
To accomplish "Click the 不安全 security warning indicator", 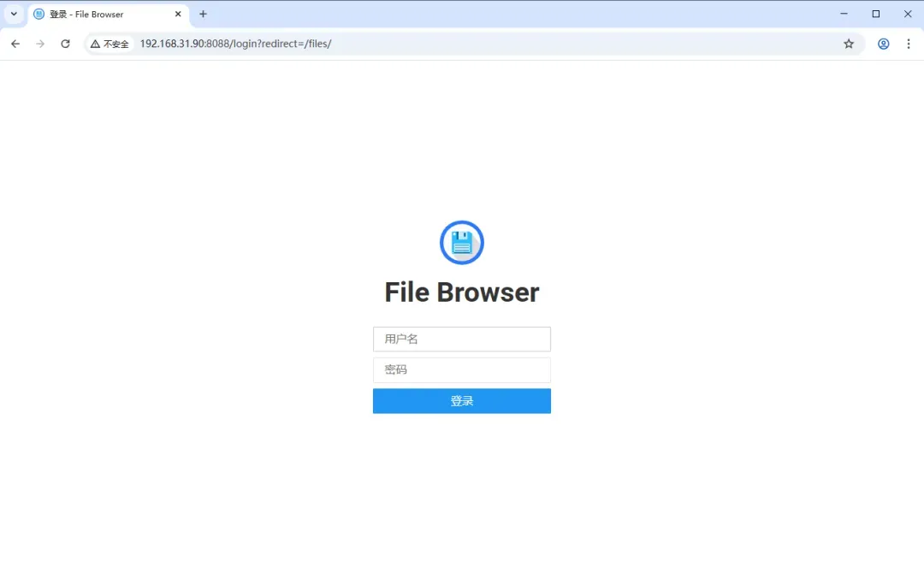I will (x=110, y=44).
